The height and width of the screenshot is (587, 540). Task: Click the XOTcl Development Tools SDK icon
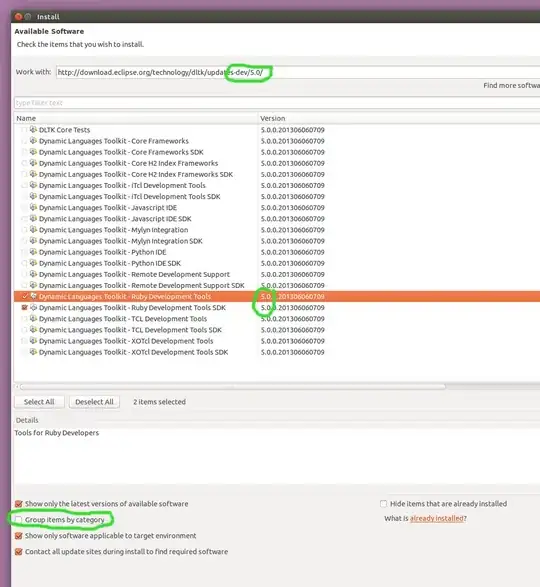[33, 352]
